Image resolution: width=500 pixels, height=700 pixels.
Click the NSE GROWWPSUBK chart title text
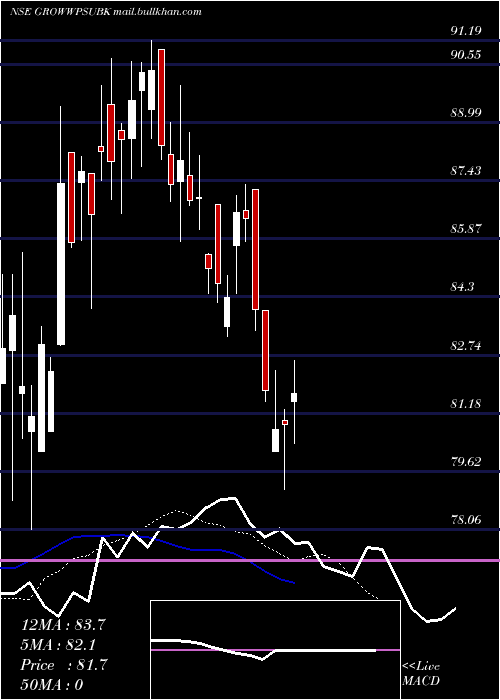[x=60, y=12]
